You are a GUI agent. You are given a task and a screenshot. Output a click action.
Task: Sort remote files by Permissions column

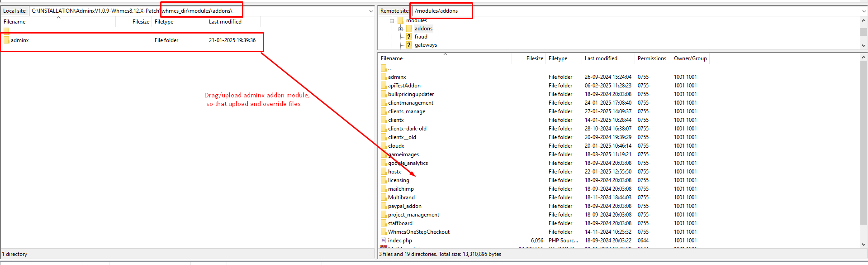point(651,58)
